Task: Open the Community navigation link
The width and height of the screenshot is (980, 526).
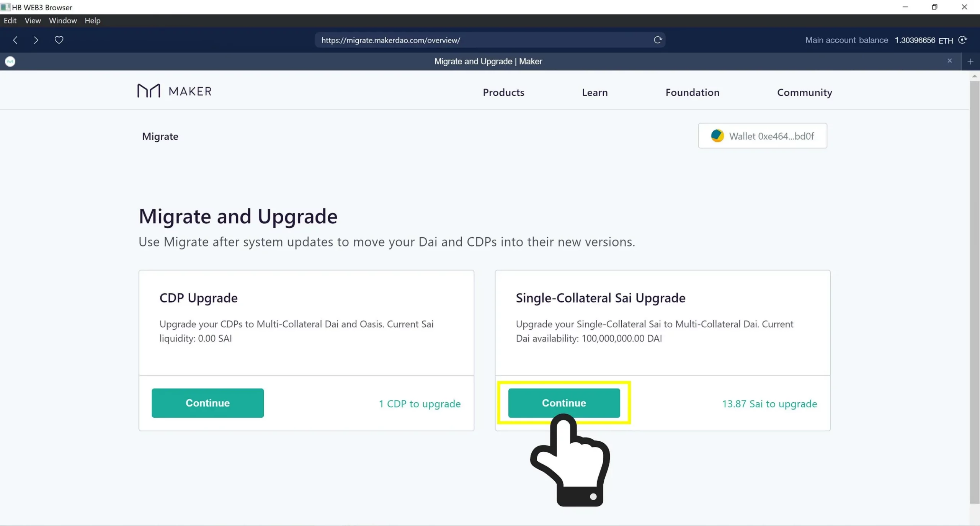Action: tap(804, 92)
